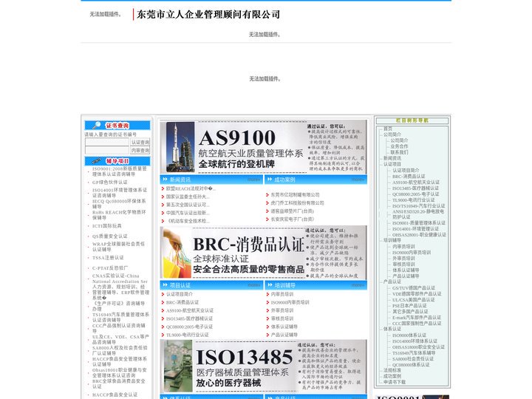Image resolution: width=532 pixels, height=399 pixels.
Task: Select ISO/TS16949-汽车行业认证 tree item
Action: click(x=419, y=206)
